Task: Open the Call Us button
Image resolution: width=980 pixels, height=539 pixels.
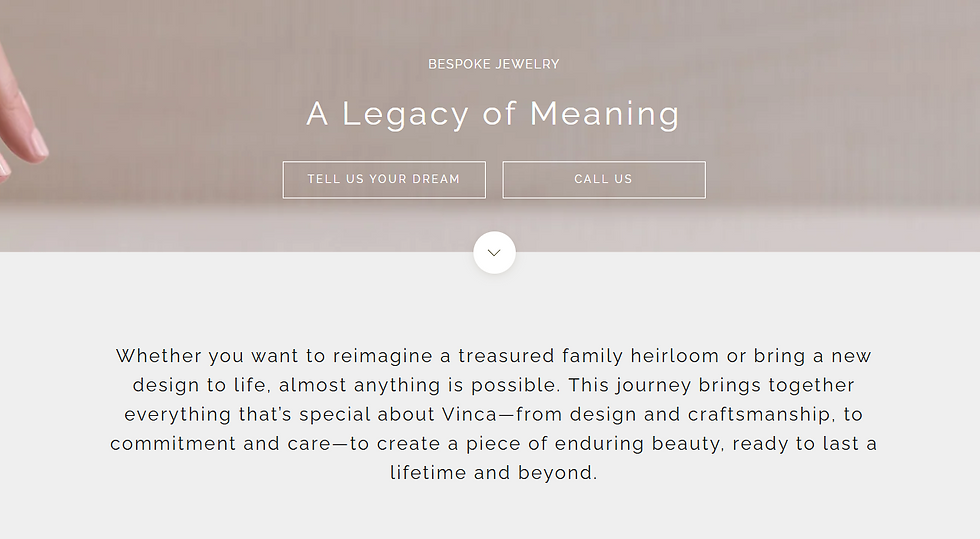Action: (603, 180)
